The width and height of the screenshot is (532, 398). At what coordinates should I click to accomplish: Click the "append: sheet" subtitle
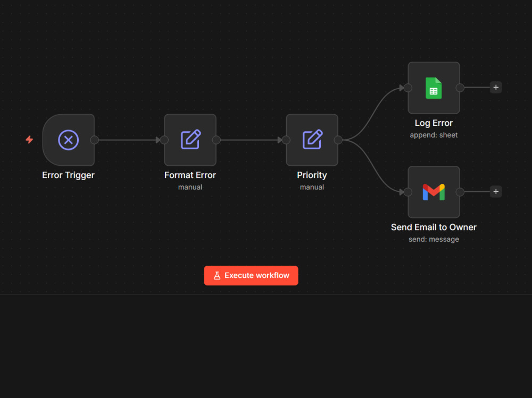click(434, 135)
